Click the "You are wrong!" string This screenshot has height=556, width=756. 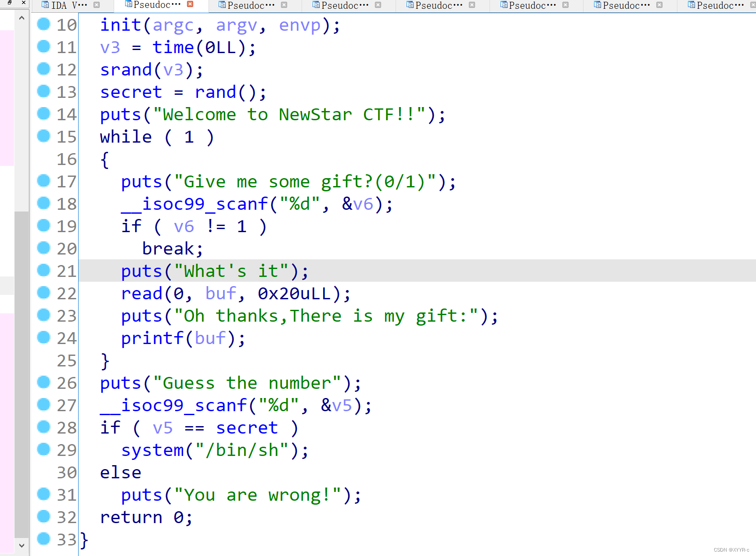pos(258,495)
